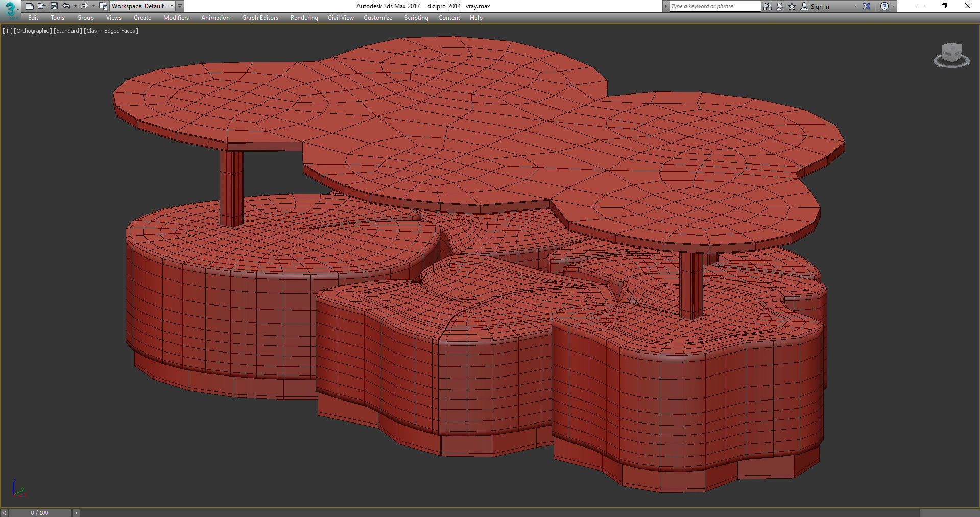Restore down the 3ds Max window
Screen dimensions: 980x517
tap(944, 6)
